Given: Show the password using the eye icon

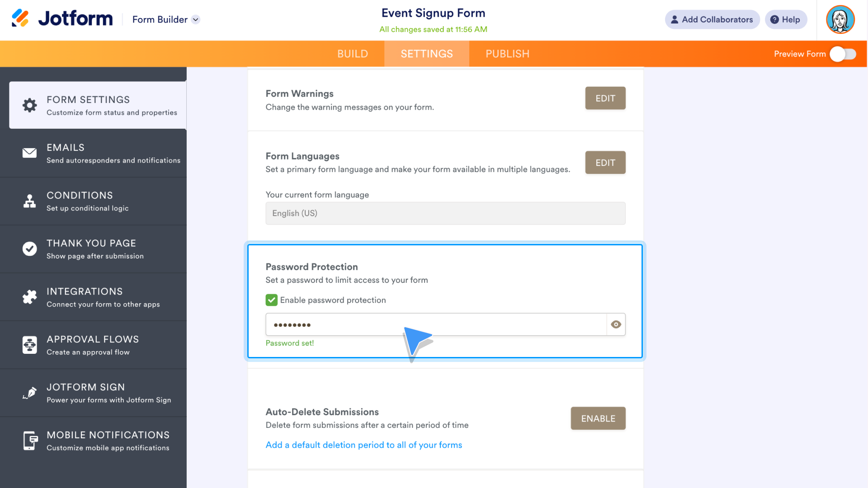Looking at the screenshot, I should [616, 324].
